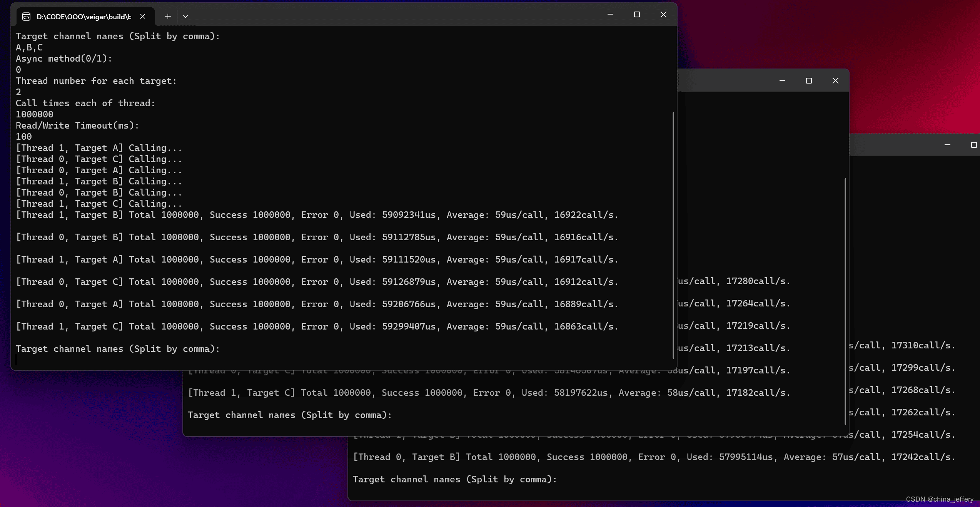Select the D:\CODE\OOO\veigar\build tab
The height and width of the screenshot is (507, 980).
click(85, 17)
